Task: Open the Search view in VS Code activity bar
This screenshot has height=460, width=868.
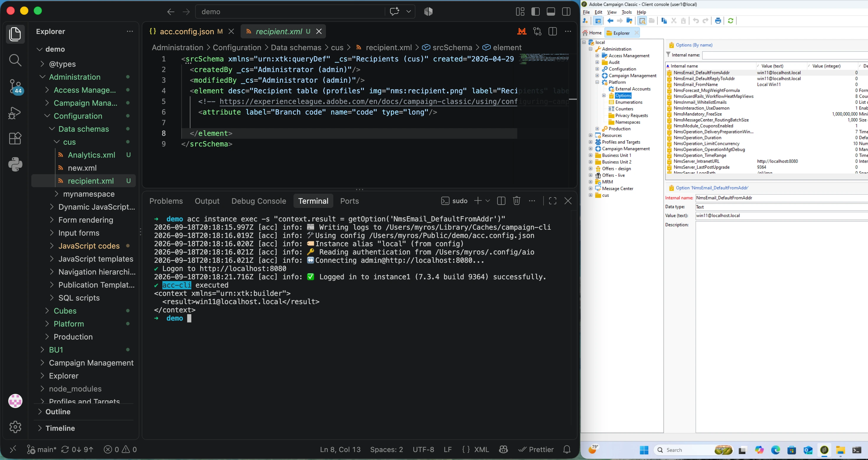Action: (x=15, y=60)
